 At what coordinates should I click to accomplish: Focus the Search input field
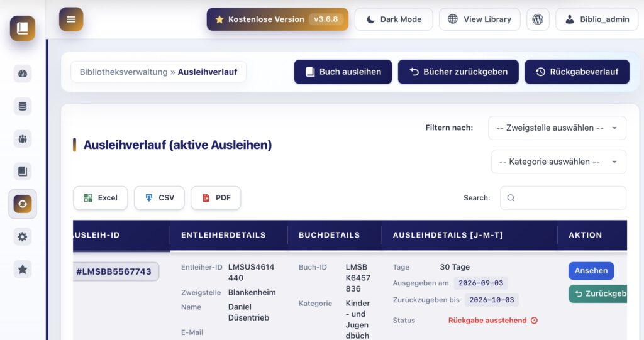563,198
